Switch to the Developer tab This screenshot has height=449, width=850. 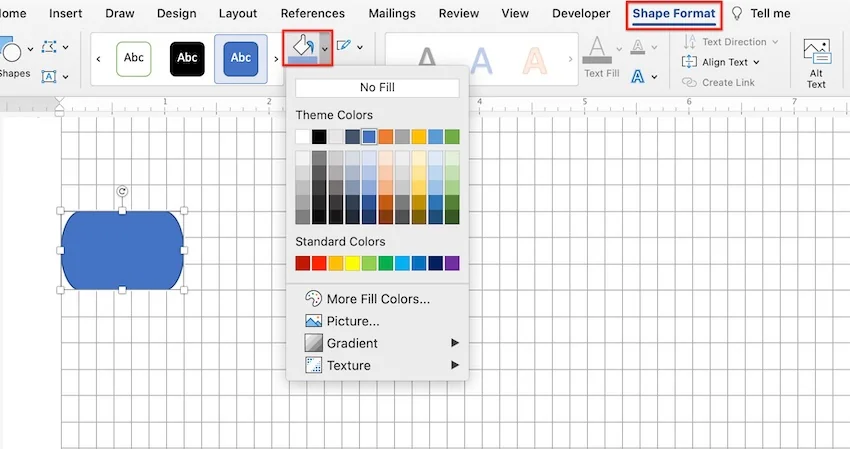(581, 13)
